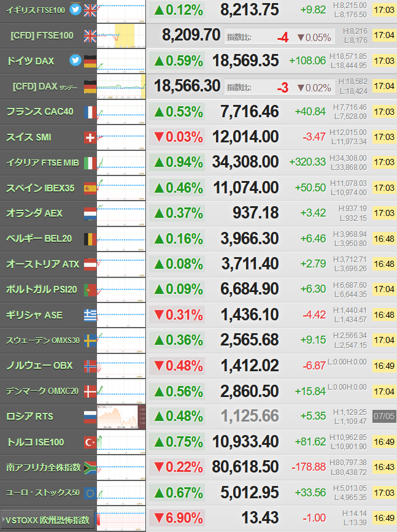Open the フランス CAC40 index link
Viewport: 397px width, 532px height.
click(40, 112)
